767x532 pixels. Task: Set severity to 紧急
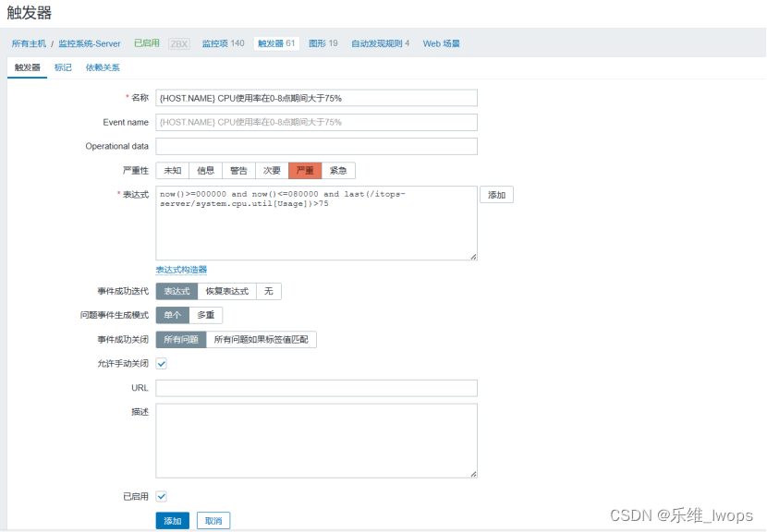(x=338, y=170)
